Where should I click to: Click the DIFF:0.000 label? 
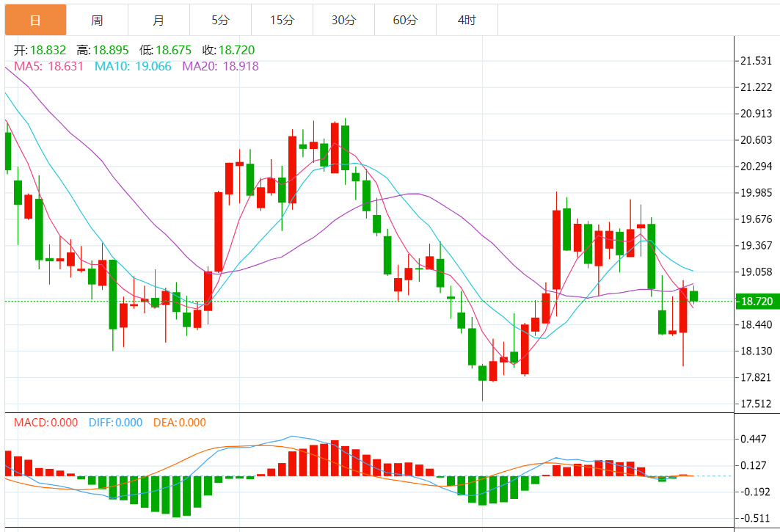click(x=115, y=423)
